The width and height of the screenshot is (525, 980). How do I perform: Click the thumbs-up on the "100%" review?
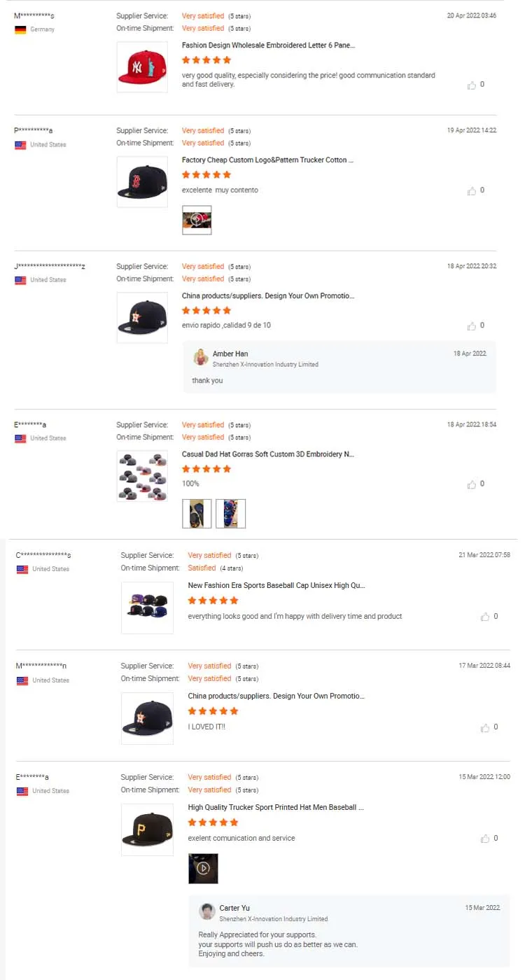[x=472, y=484]
